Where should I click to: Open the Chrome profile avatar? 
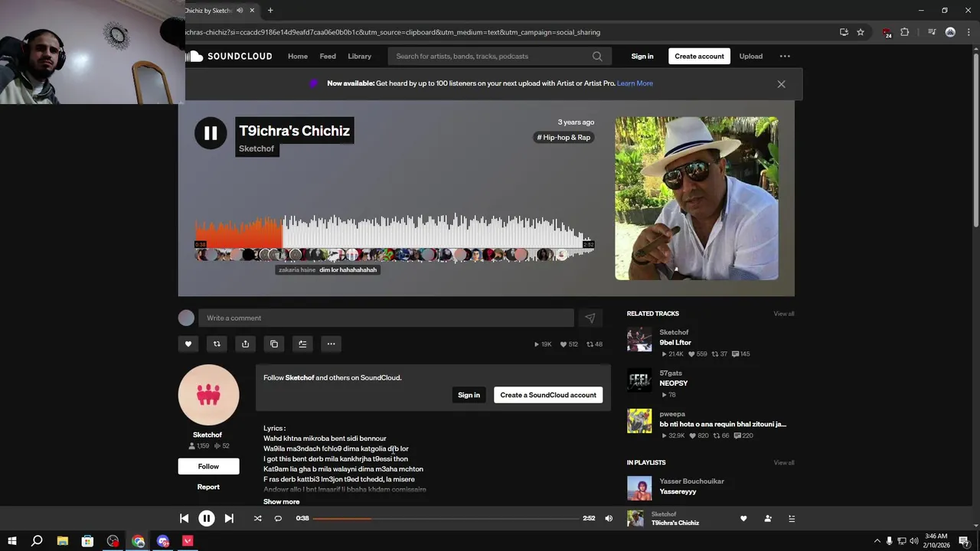click(950, 32)
